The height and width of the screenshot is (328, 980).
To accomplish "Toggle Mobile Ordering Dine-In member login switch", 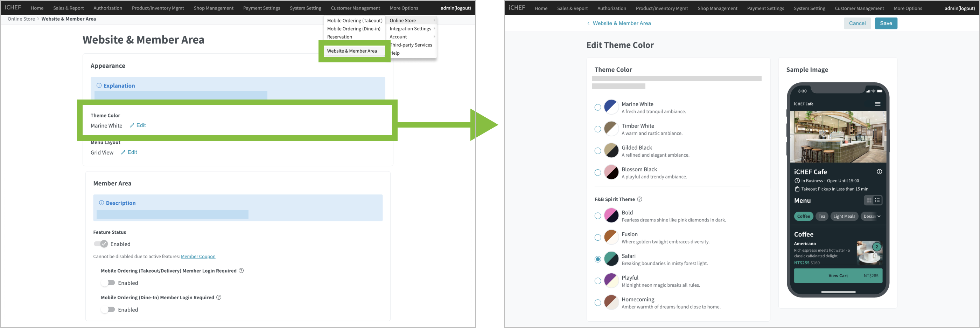I will 108,309.
